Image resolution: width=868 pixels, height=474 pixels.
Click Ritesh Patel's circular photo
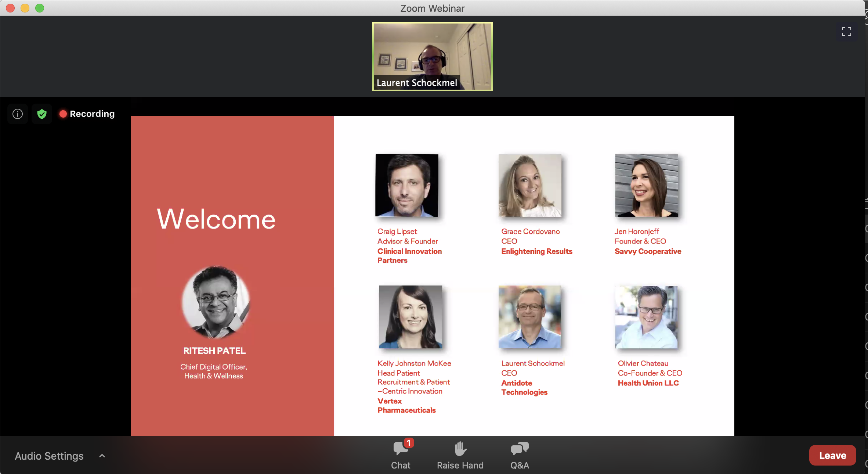point(216,302)
